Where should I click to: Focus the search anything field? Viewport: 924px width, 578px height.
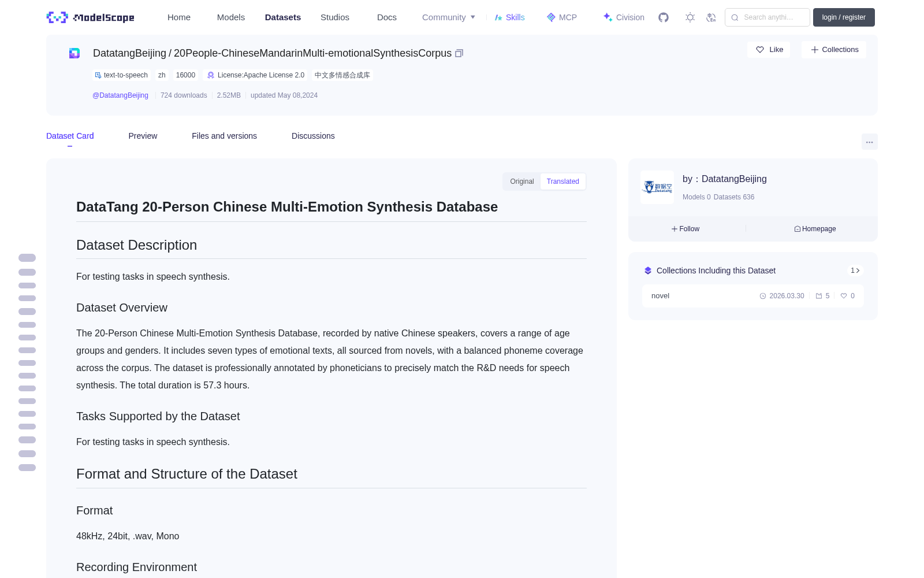click(x=767, y=17)
